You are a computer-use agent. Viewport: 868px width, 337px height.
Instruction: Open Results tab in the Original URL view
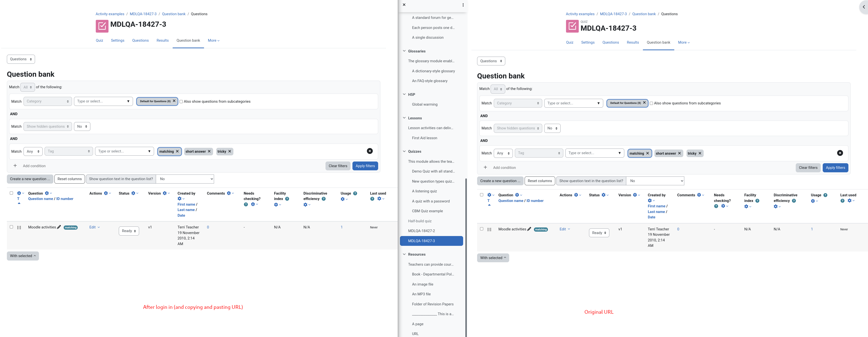pos(632,42)
